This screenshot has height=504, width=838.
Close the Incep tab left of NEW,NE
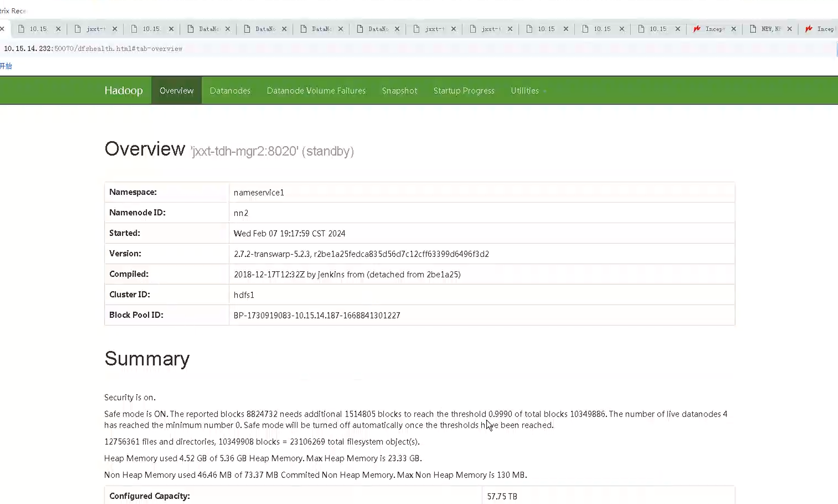733,29
